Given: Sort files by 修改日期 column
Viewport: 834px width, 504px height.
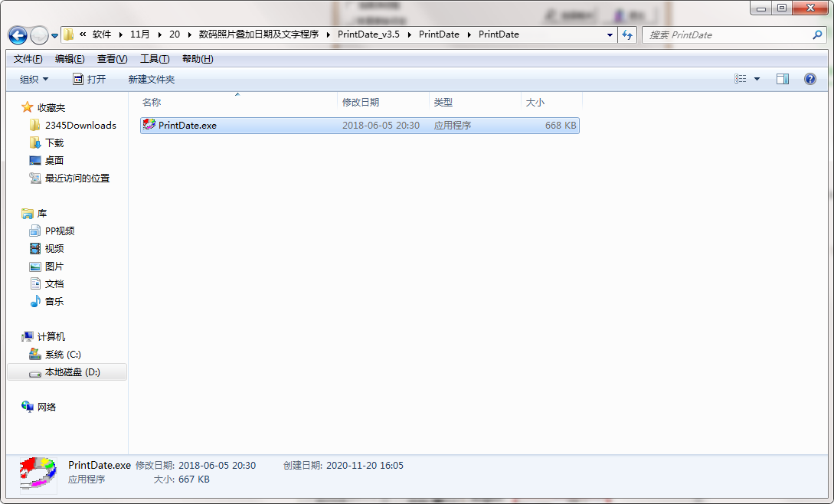Looking at the screenshot, I should 383,102.
